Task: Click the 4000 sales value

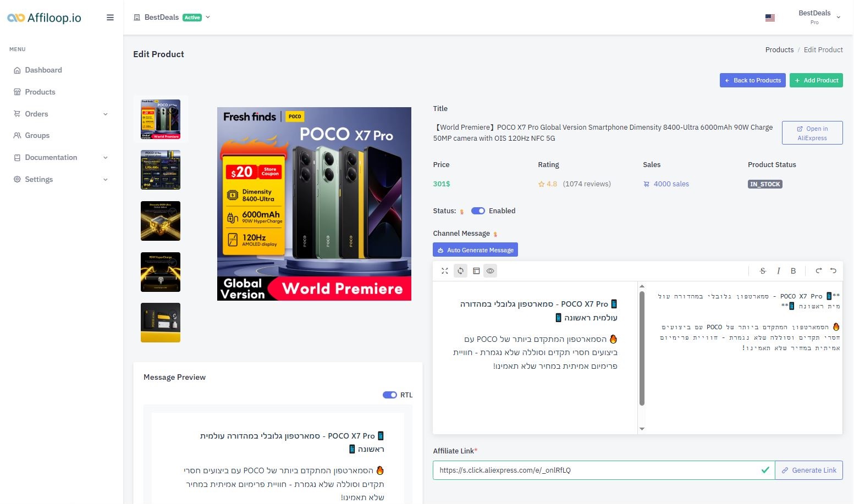Action: pyautogui.click(x=671, y=184)
